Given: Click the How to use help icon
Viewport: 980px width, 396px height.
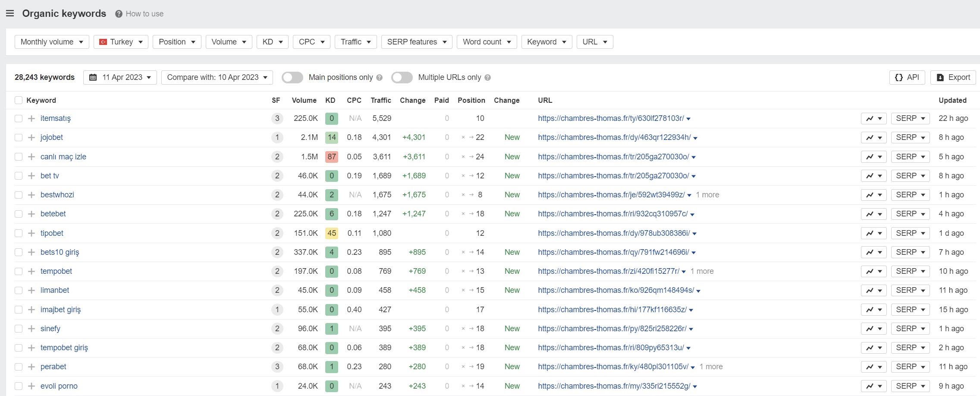Looking at the screenshot, I should [119, 14].
